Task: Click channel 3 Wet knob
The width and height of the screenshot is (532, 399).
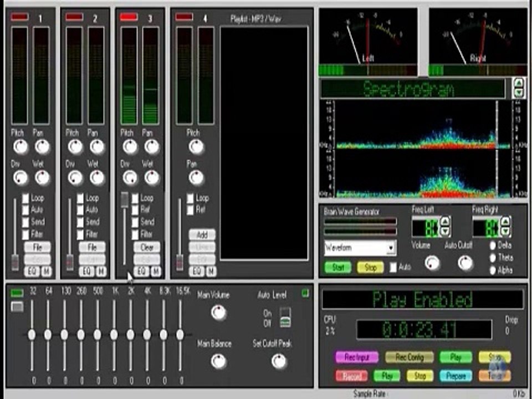Action: click(152, 178)
